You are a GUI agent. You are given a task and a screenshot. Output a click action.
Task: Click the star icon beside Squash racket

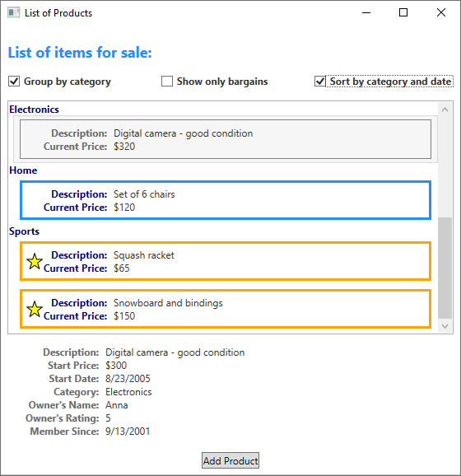(35, 261)
